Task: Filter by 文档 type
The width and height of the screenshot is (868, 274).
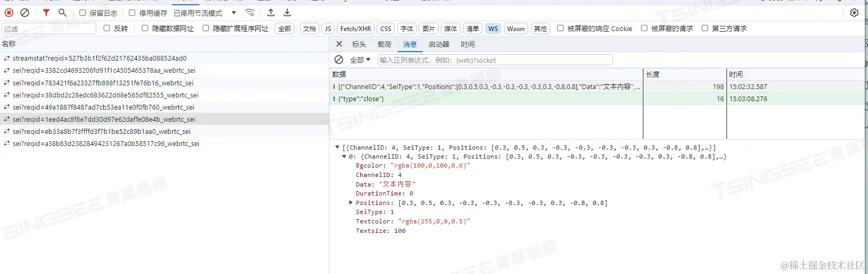Action: click(x=309, y=28)
